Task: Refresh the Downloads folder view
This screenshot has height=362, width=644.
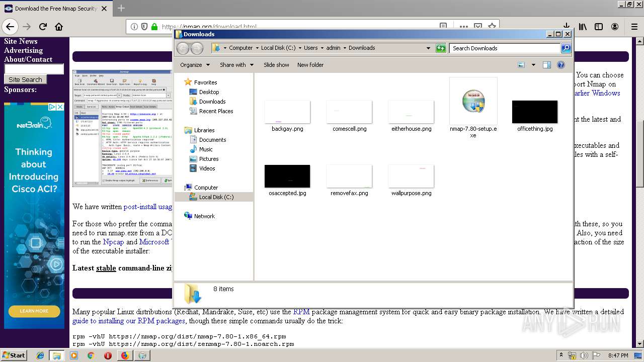Action: coord(441,48)
